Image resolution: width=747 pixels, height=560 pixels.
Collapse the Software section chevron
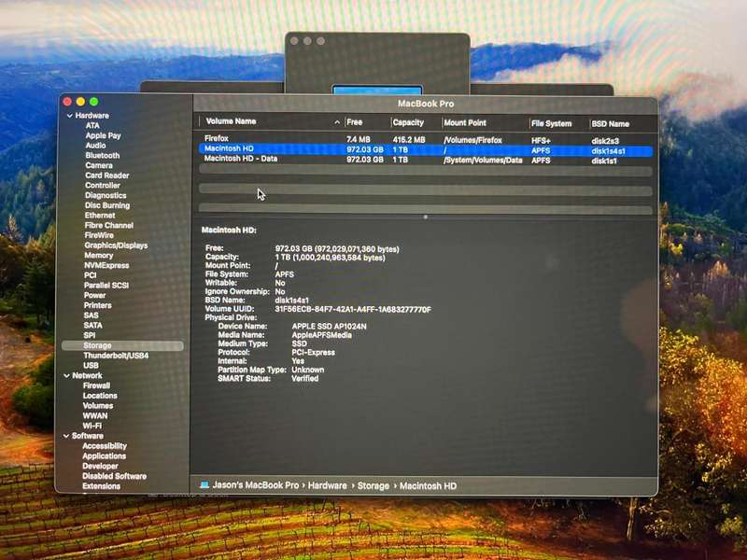pos(65,436)
